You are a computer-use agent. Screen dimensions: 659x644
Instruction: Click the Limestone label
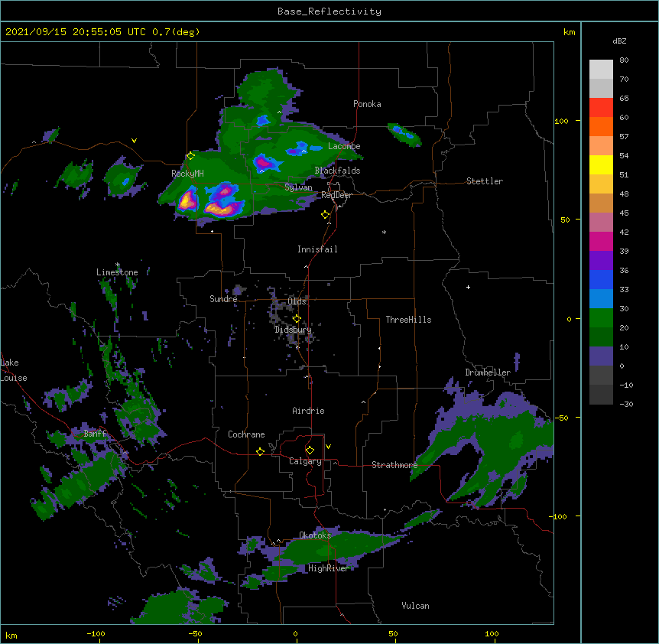[117, 272]
